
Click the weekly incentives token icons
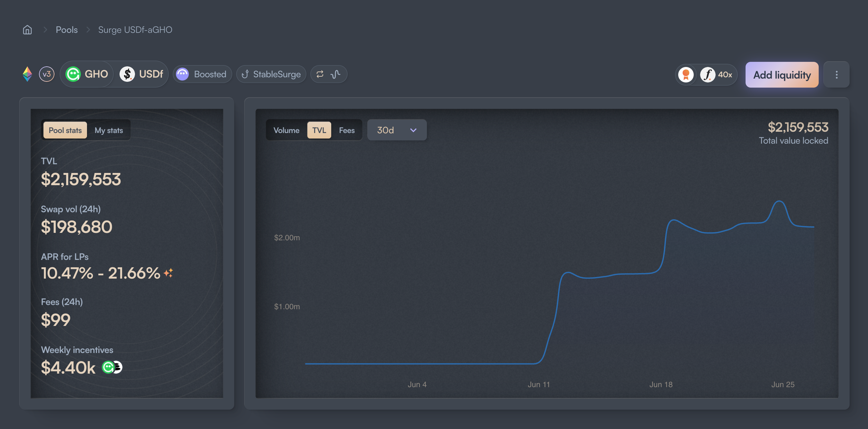[112, 367]
